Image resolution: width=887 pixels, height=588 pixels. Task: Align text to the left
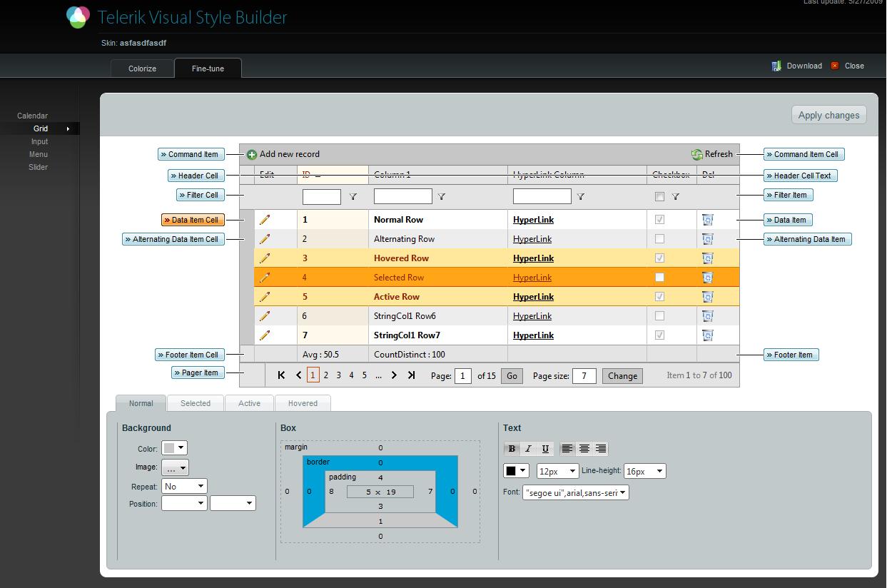click(x=567, y=449)
